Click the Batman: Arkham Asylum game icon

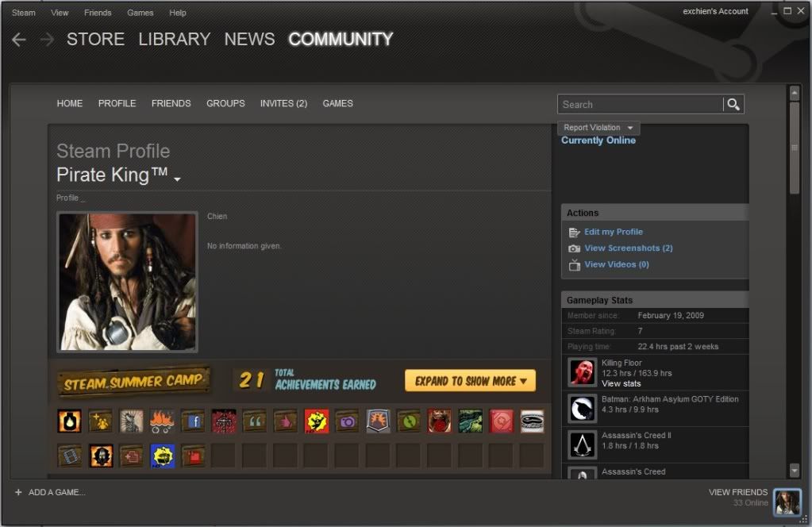pyautogui.click(x=583, y=408)
